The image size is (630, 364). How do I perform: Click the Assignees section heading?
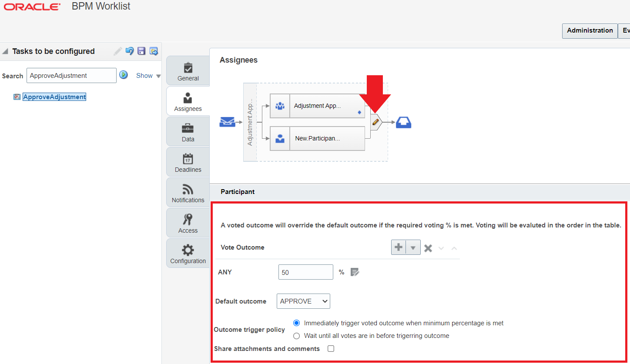click(x=238, y=60)
